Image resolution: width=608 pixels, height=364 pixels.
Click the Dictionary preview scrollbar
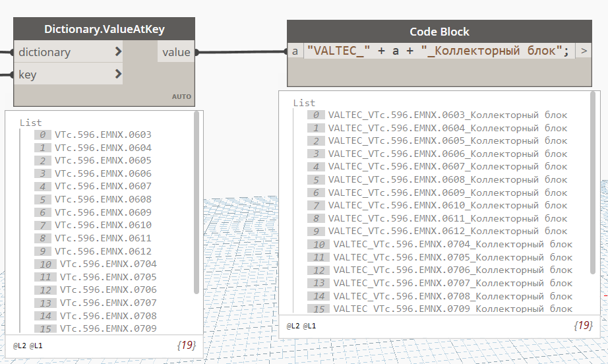point(197,202)
